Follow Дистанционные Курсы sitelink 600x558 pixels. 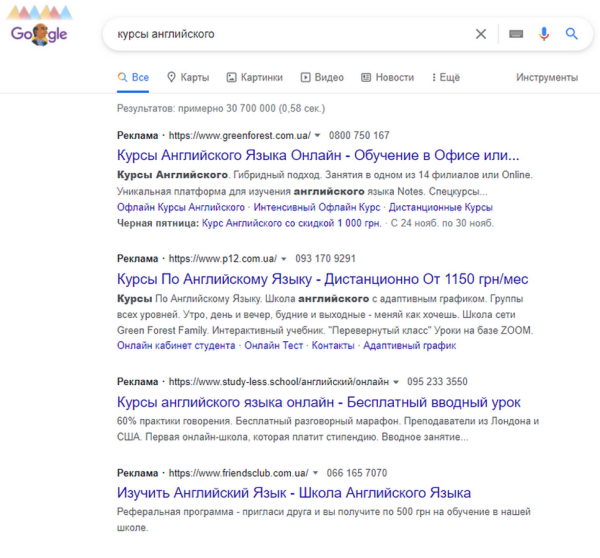[441, 207]
